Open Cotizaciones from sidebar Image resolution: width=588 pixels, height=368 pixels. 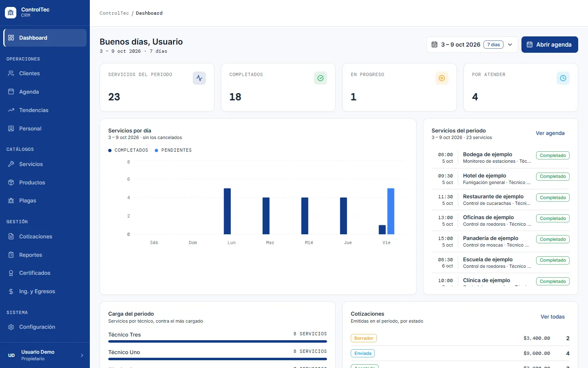45,236
